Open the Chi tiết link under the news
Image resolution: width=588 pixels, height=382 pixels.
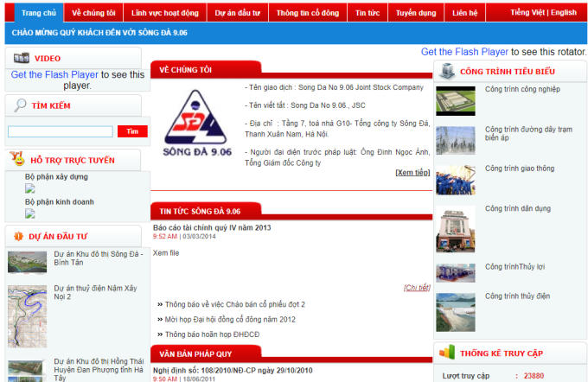416,287
